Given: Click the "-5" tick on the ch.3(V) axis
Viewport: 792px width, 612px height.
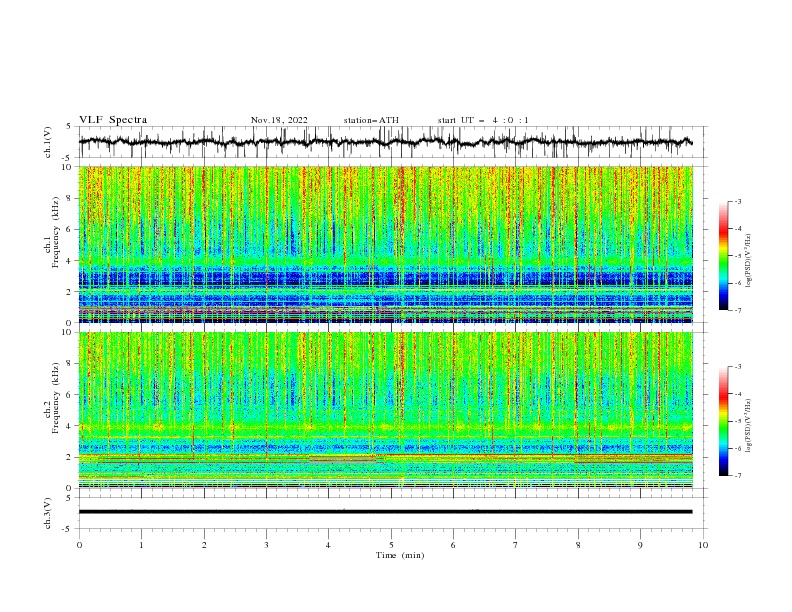Looking at the screenshot, I should 68,529.
